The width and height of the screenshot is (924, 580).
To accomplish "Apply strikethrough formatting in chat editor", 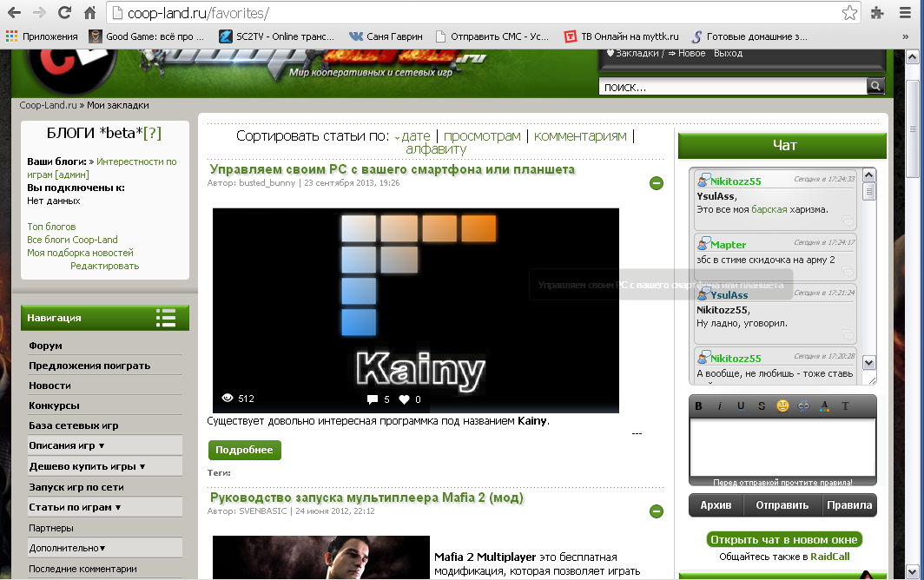I will click(x=762, y=405).
